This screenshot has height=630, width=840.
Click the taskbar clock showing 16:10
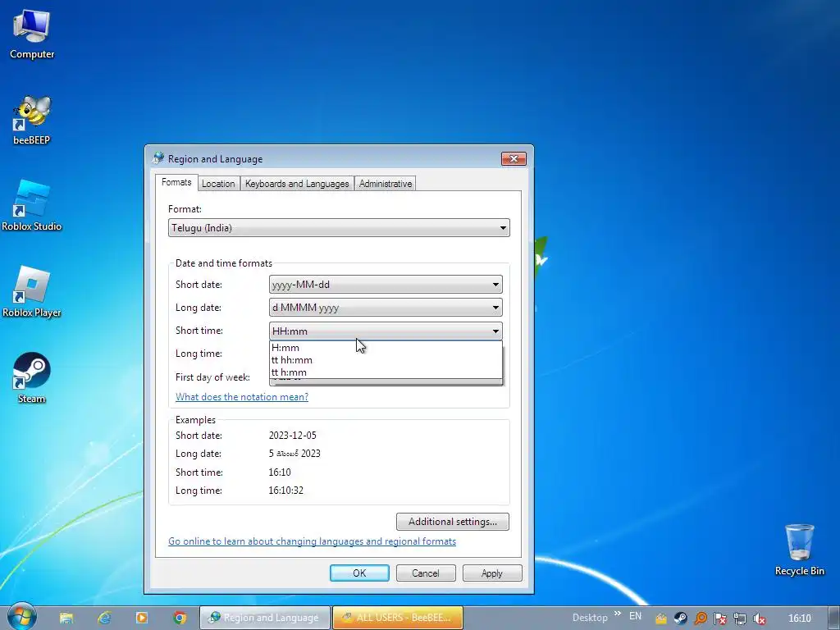tap(799, 619)
